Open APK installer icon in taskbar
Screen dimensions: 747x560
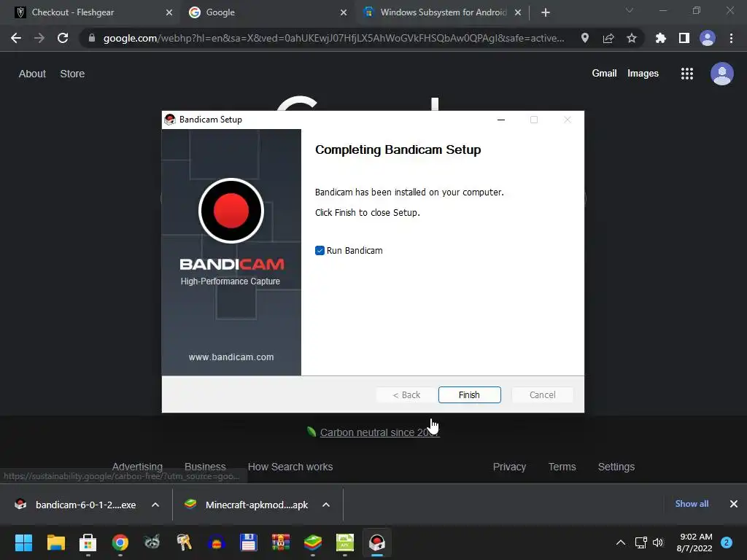tap(345, 542)
